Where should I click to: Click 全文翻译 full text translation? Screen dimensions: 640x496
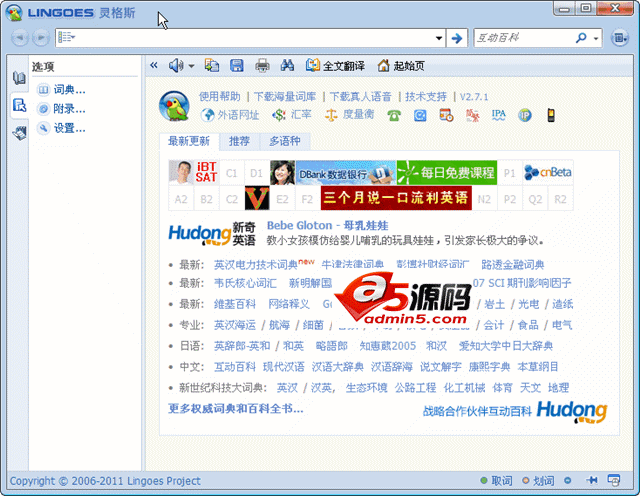pos(335,66)
